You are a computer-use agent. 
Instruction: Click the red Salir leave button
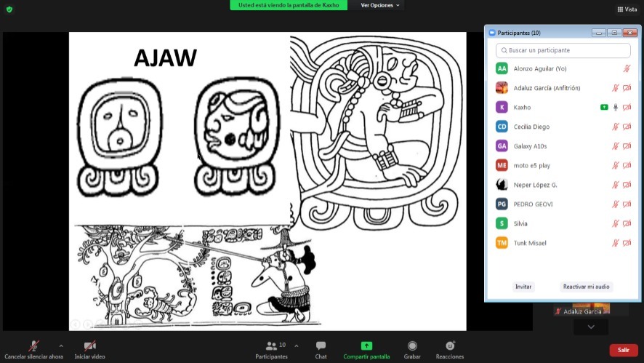[623, 350]
